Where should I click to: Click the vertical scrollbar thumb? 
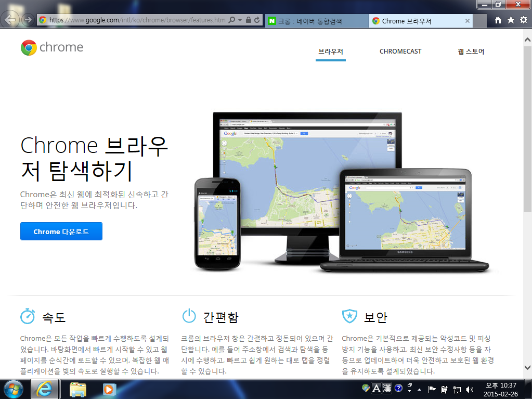point(527,129)
